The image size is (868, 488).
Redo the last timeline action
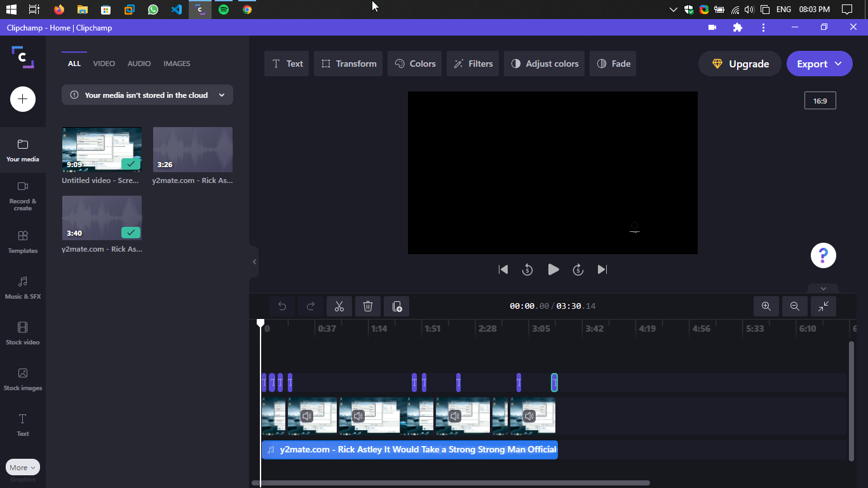[x=311, y=306]
